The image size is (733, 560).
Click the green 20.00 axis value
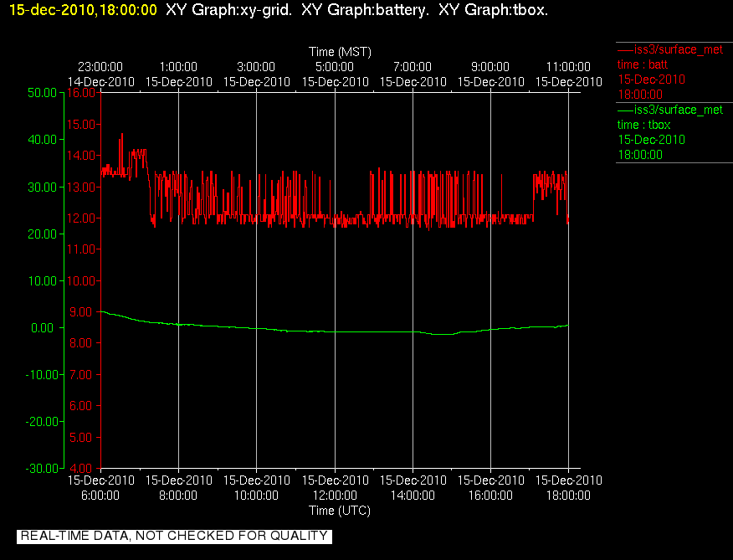coord(42,234)
